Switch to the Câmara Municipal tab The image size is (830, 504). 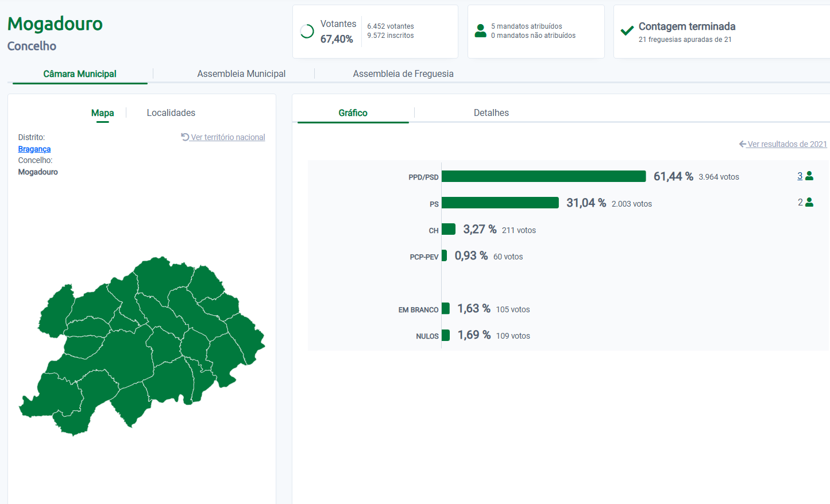(80, 74)
